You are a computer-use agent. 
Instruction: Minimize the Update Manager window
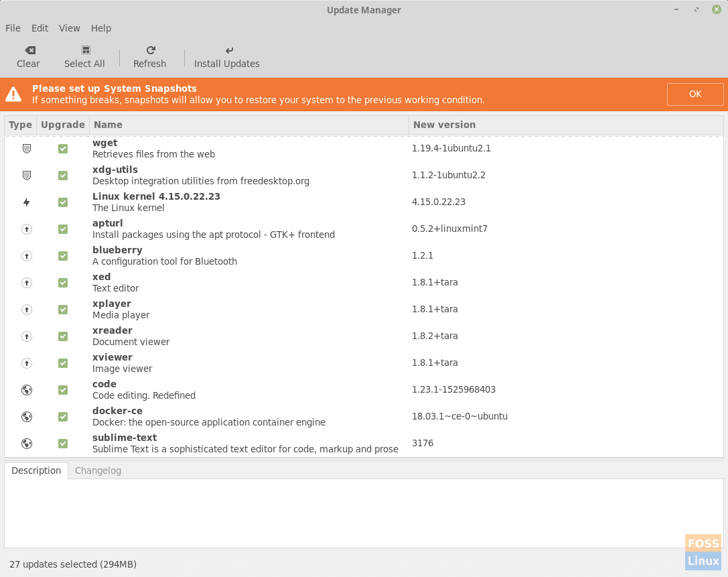tap(676, 10)
